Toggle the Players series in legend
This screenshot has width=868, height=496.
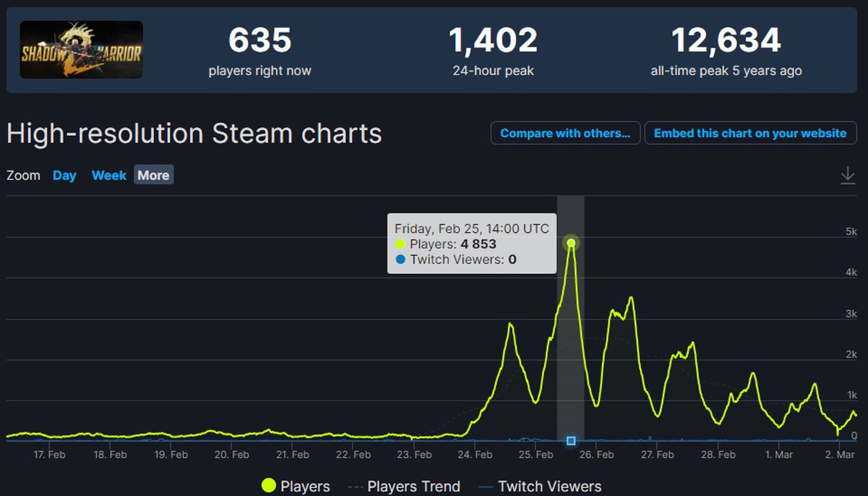pos(296,486)
